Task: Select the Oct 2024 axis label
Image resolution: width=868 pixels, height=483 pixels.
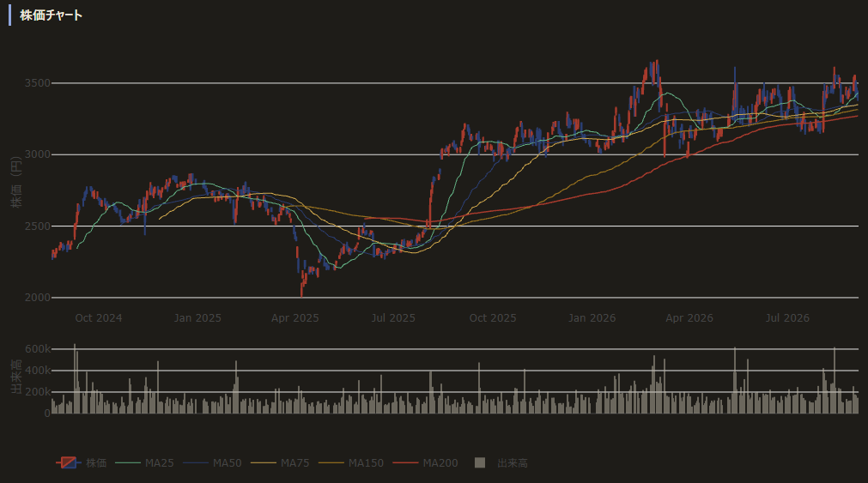Action: (99, 318)
